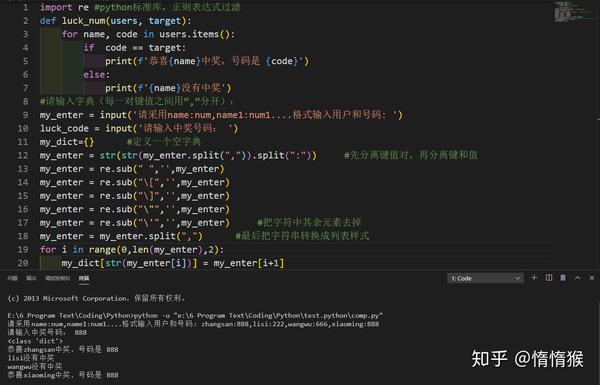Click the code minimap in the editor
This screenshot has height=385, width=600.
coord(573,11)
